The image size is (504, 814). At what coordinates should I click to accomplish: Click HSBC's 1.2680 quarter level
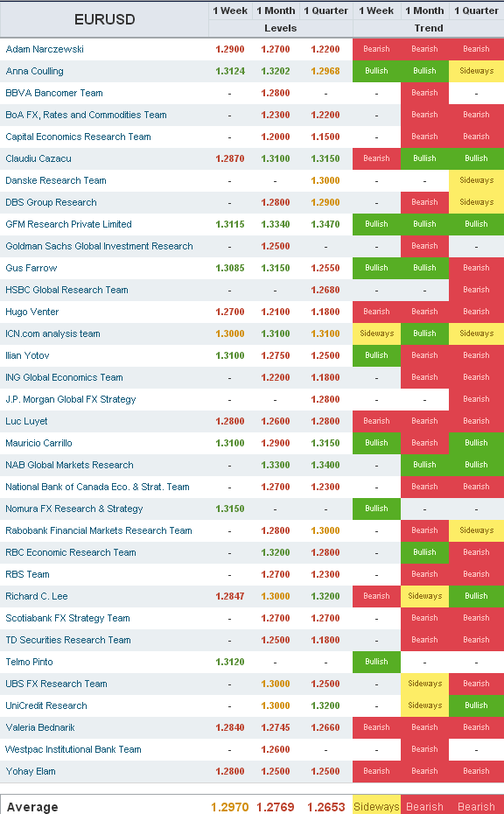click(x=325, y=290)
